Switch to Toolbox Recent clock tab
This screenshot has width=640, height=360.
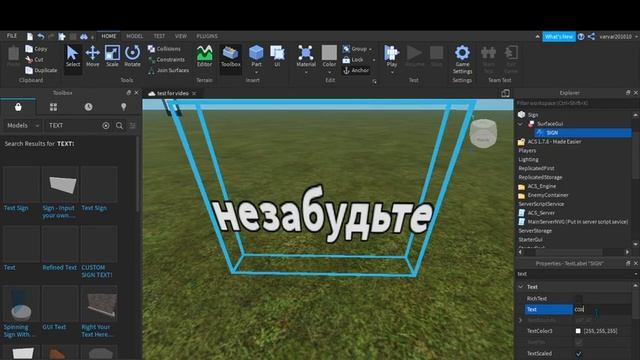pyautogui.click(x=89, y=107)
